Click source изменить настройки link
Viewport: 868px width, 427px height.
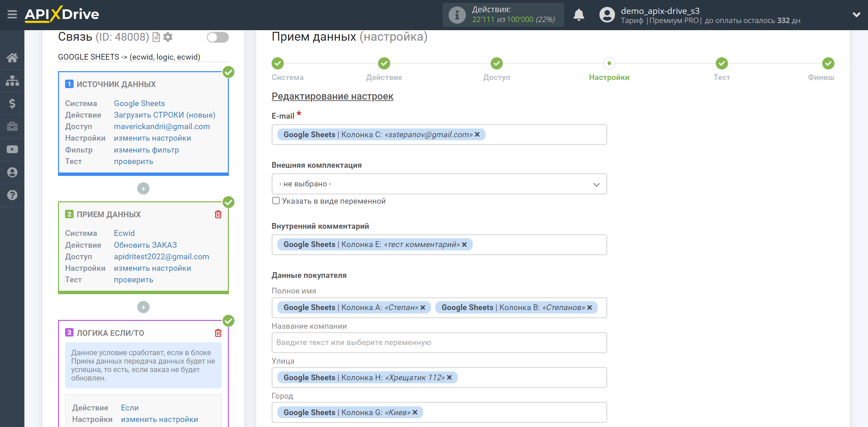point(152,138)
